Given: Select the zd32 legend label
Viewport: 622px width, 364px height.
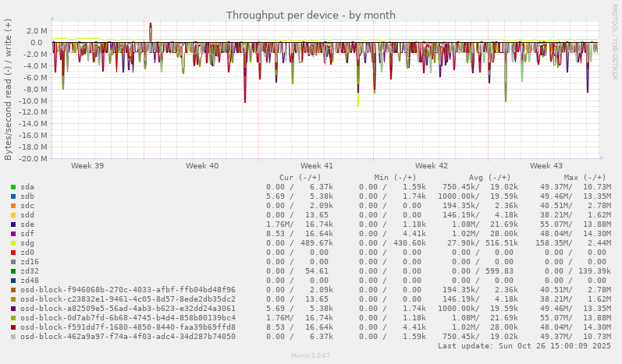Looking at the screenshot, I should tap(30, 271).
